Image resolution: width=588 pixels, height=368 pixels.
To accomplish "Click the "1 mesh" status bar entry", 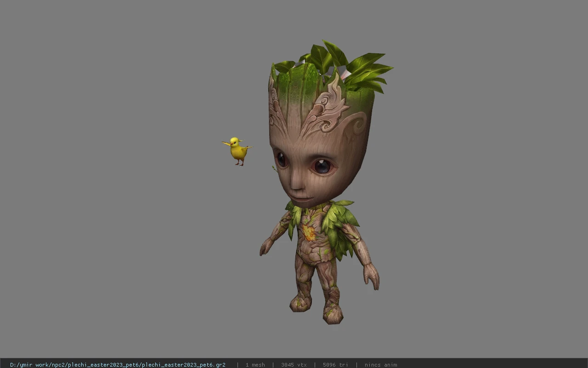I will (255, 365).
